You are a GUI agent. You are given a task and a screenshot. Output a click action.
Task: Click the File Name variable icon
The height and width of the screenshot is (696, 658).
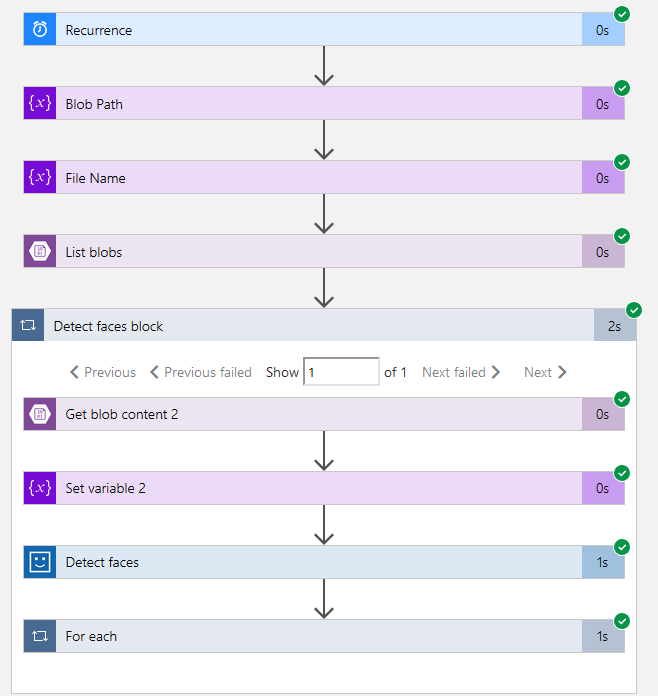pyautogui.click(x=40, y=178)
